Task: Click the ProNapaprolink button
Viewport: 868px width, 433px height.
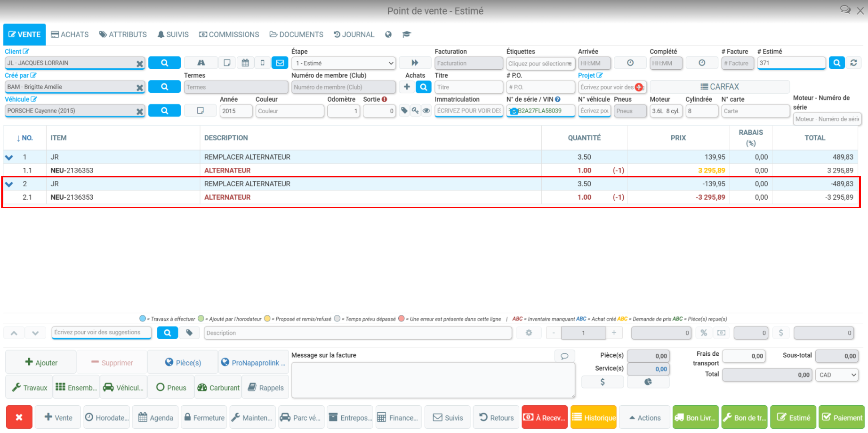Action: click(x=254, y=362)
